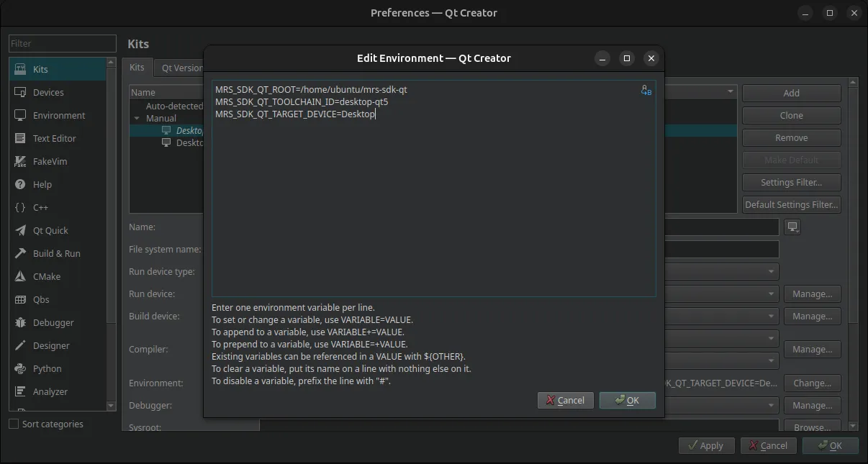The image size is (868, 464).
Task: Open the kits table header dropdown arrow
Action: click(x=731, y=91)
